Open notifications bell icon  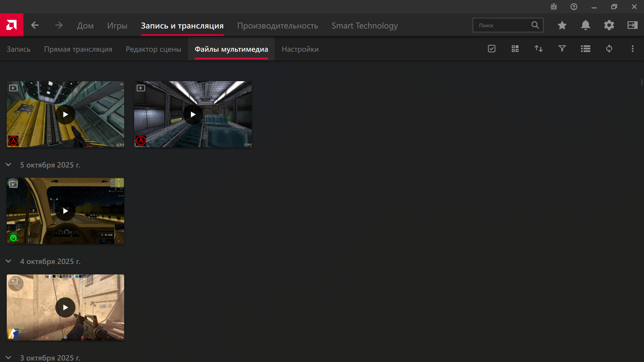click(x=586, y=25)
